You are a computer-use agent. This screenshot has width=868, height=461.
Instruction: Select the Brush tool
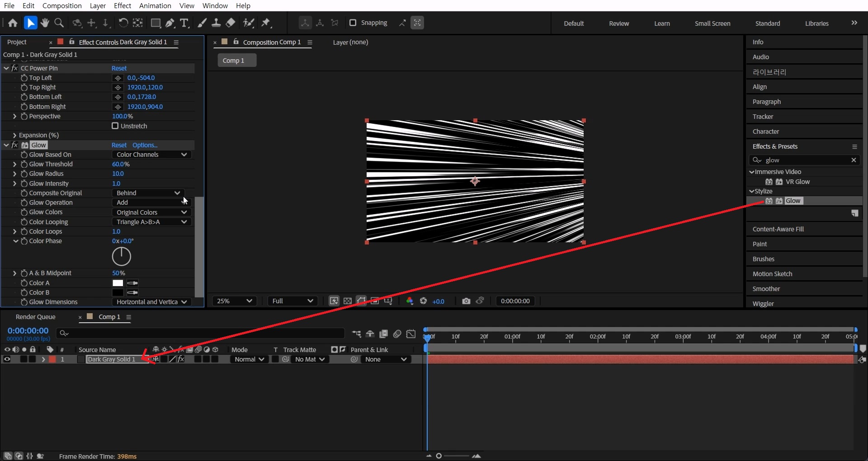pyautogui.click(x=202, y=23)
